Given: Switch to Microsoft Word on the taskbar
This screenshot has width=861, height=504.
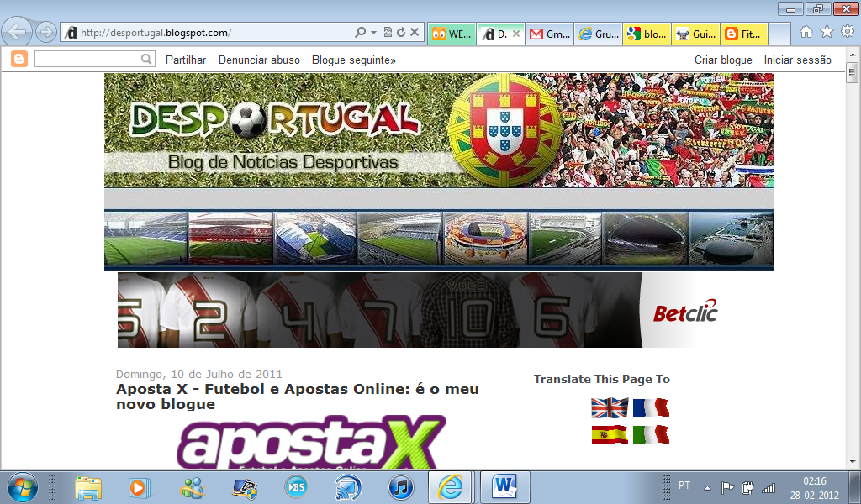Looking at the screenshot, I should pos(505,487).
